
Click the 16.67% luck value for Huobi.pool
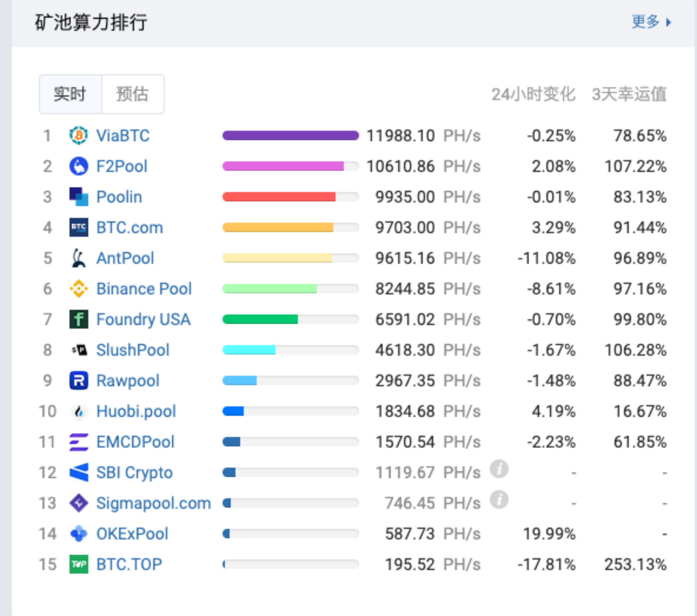click(x=640, y=412)
